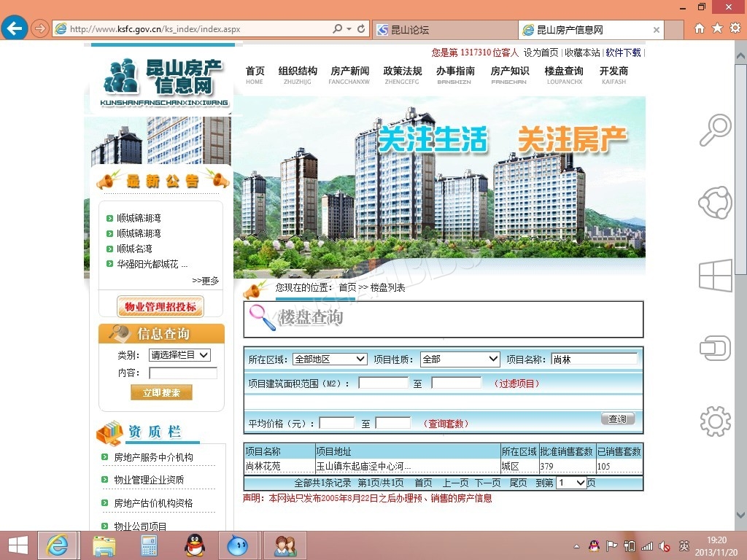Screen dimensions: 747x560
Task: Launch QQ penguin from the taskbar
Action: [194, 545]
